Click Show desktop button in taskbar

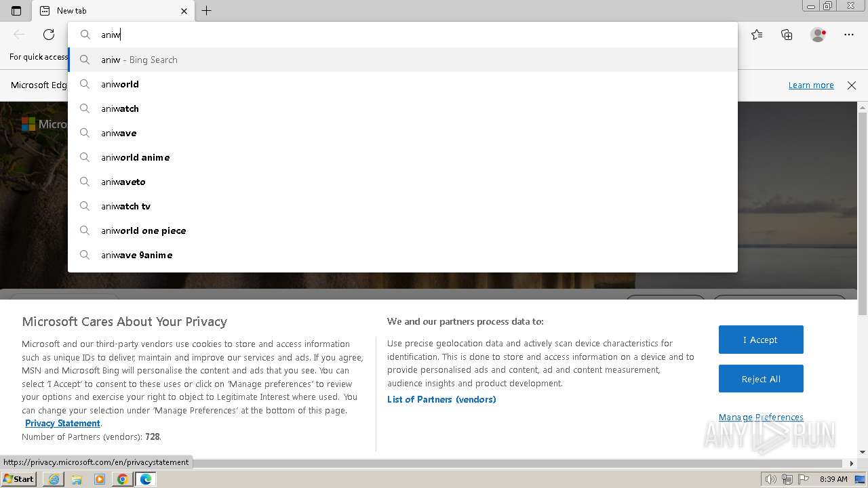pyautogui.click(x=861, y=479)
